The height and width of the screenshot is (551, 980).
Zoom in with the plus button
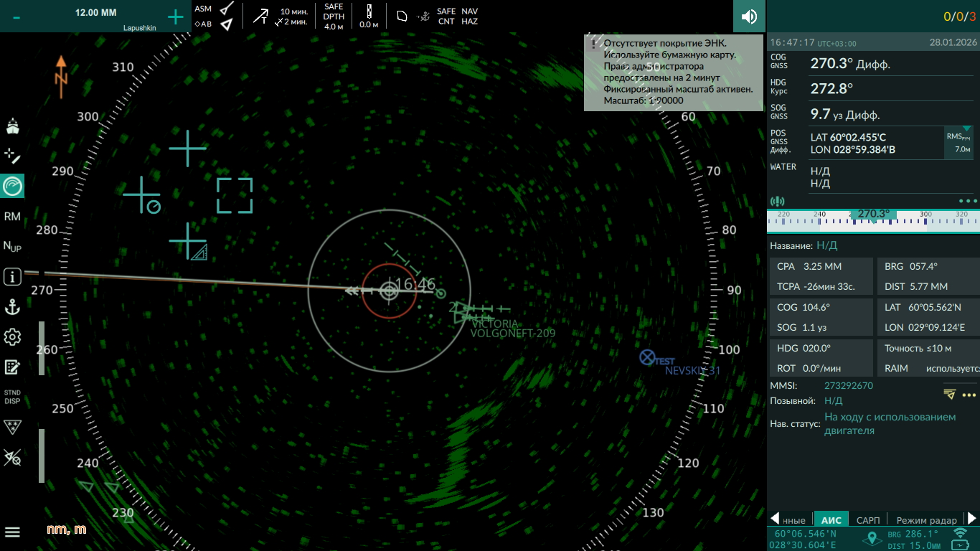tap(175, 17)
